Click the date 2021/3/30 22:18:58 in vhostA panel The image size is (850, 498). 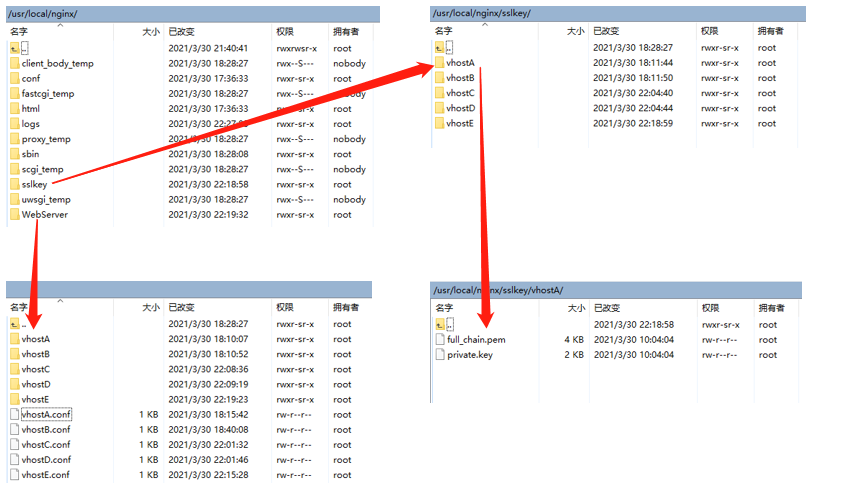point(634,325)
